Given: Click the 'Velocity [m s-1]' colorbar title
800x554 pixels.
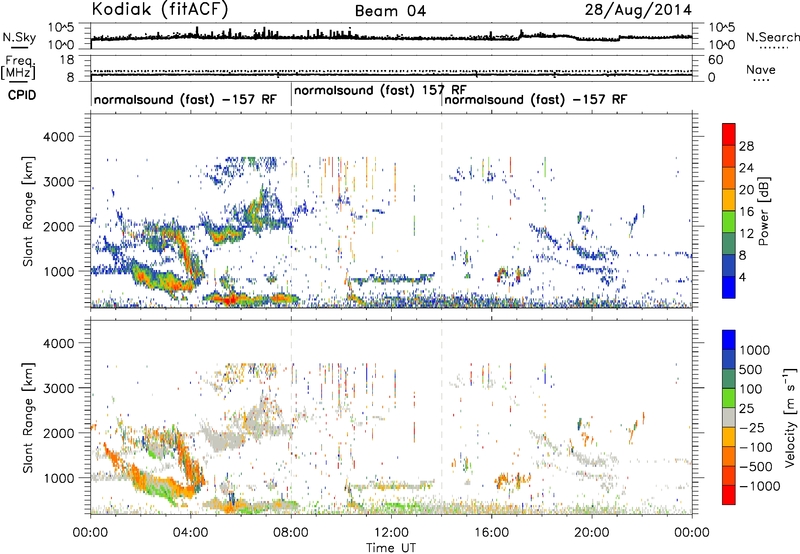Looking at the screenshot, I should coord(790,417).
